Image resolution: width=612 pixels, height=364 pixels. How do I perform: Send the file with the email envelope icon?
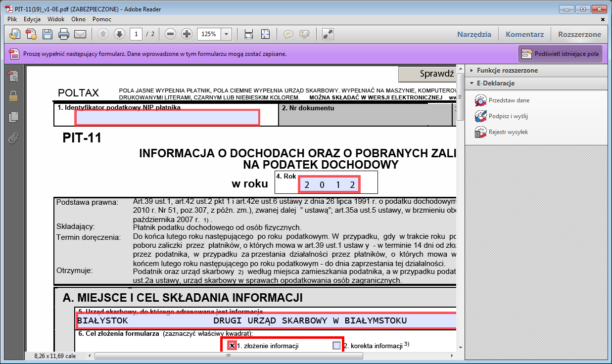80,34
